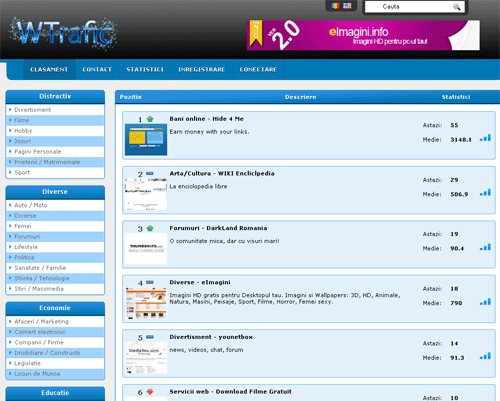Open the Auto / Moto category
The image size is (500, 401).
[55, 205]
